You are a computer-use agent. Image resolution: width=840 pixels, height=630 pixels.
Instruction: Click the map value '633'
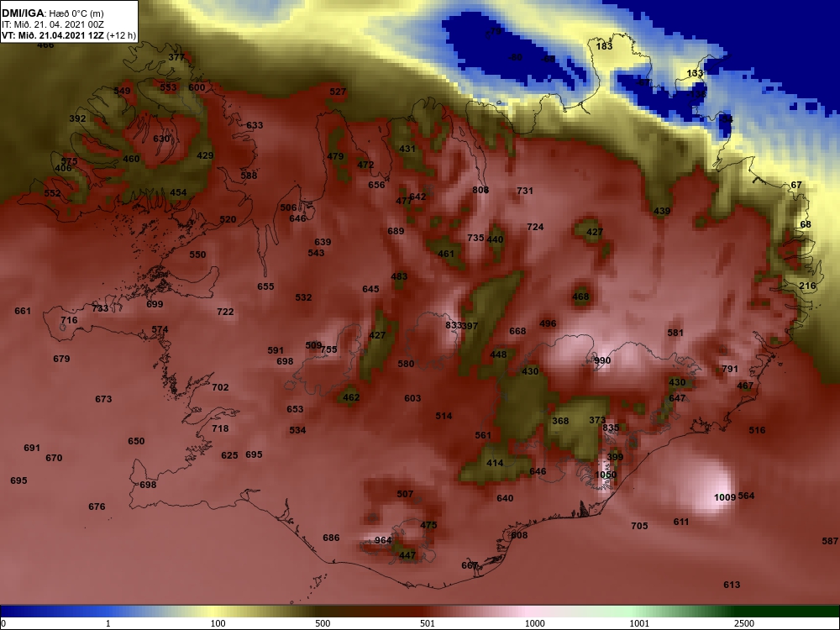[255, 125]
